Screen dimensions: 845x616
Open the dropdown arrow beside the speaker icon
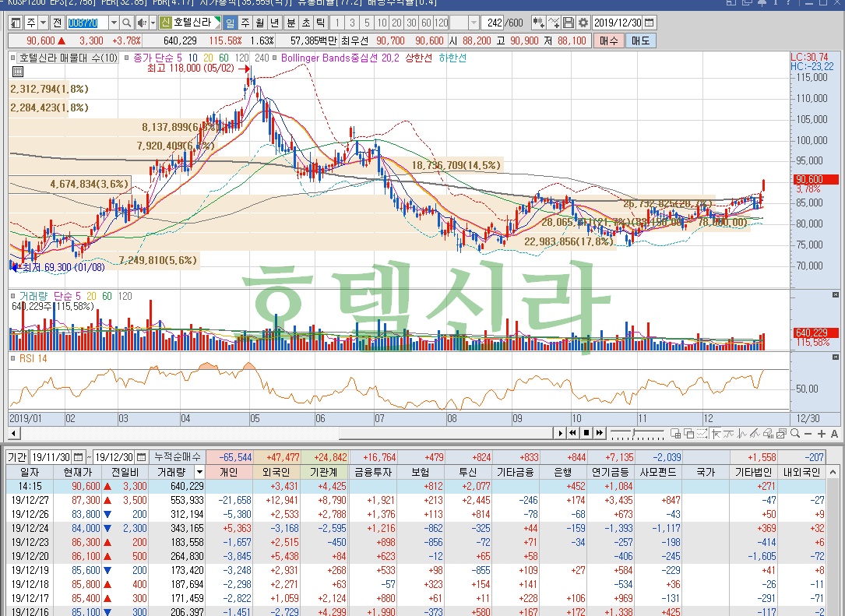153,23
